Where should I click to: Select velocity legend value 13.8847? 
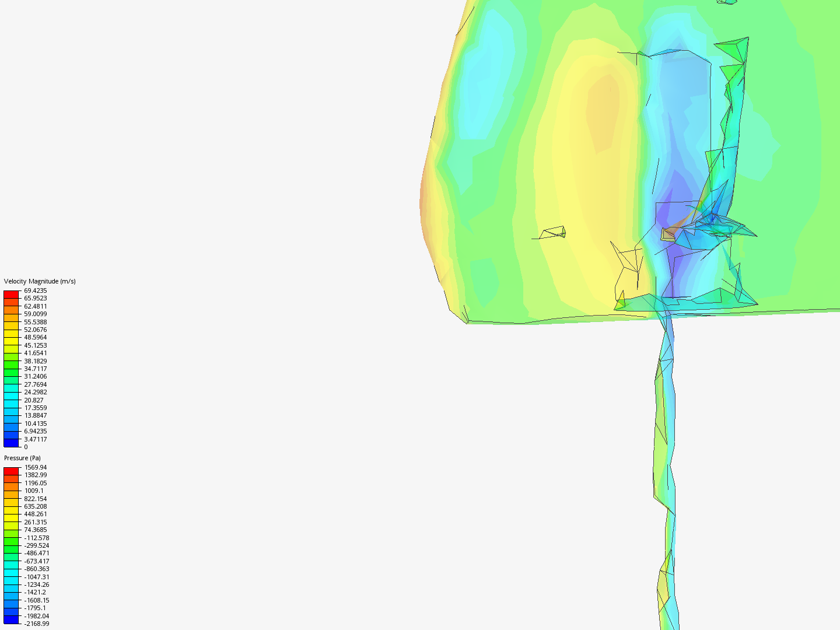pos(36,415)
